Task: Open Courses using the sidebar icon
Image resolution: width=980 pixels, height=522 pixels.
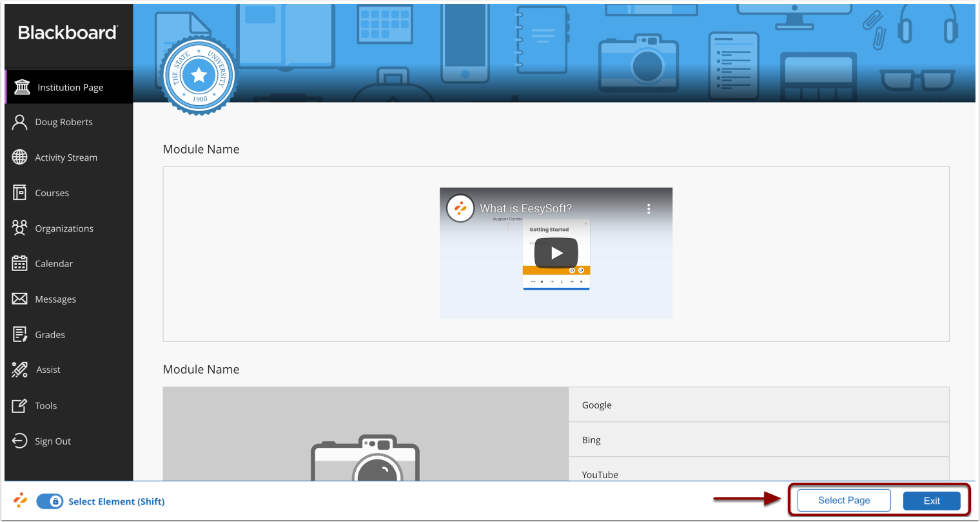Action: click(x=20, y=192)
